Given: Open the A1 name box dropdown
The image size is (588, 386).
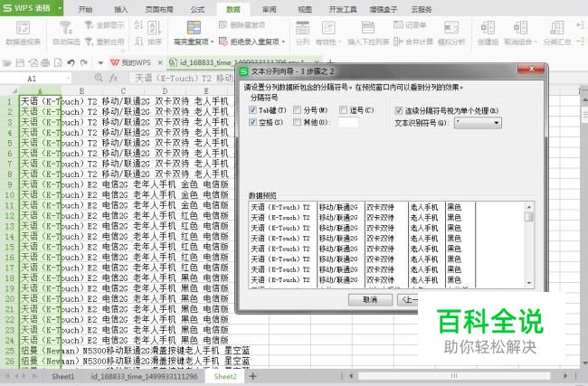Looking at the screenshot, I should (x=68, y=79).
